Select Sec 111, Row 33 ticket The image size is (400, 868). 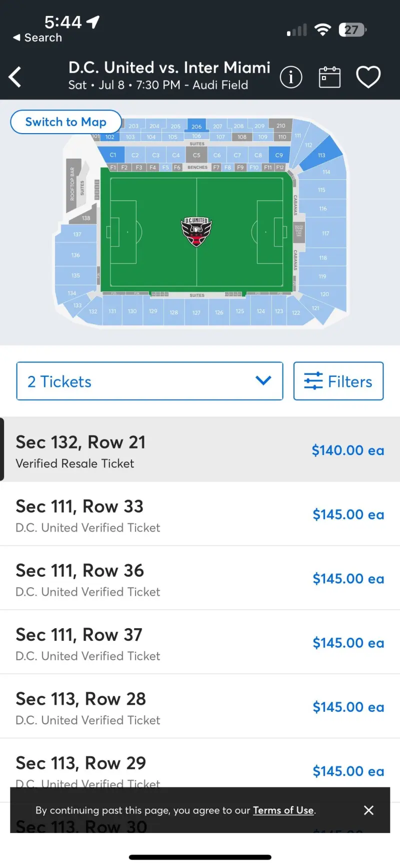[x=200, y=514]
